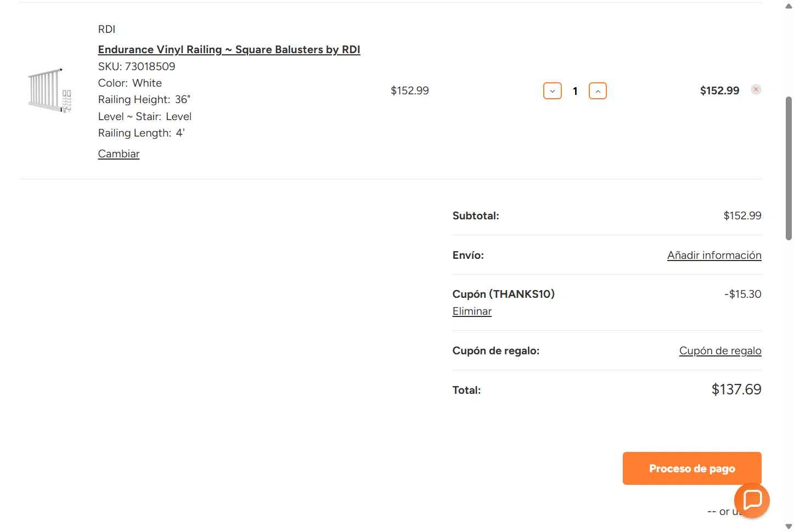Click the Total amount $137.69

[x=736, y=389]
